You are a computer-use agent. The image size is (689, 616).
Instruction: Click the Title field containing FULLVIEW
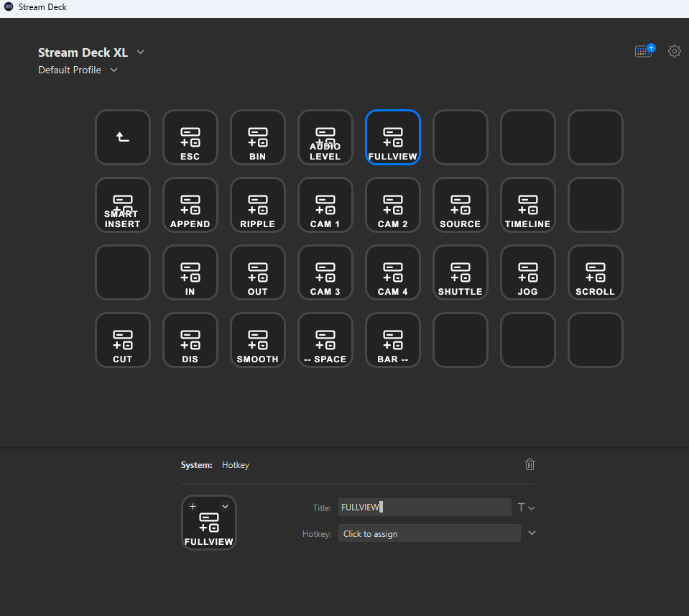click(x=425, y=507)
